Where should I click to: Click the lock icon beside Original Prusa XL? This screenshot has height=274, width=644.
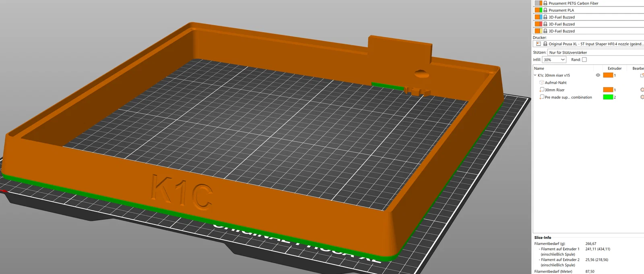coord(545,44)
